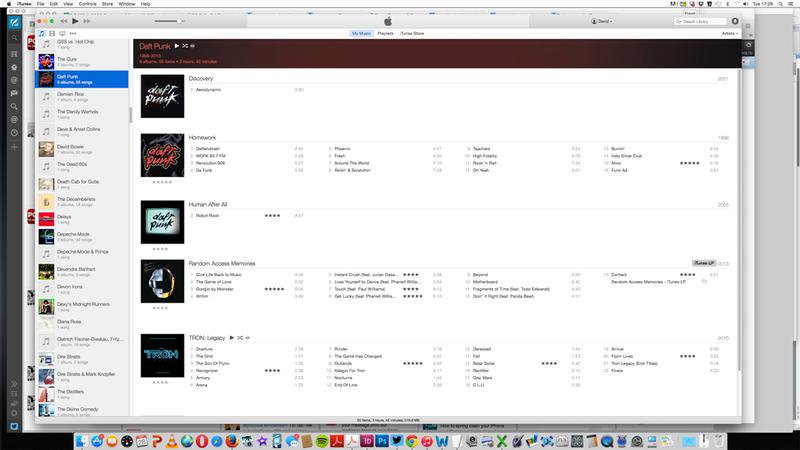The height and width of the screenshot is (450, 800).
Task: Select the Random Access Memories album artwork
Action: tap(162, 281)
